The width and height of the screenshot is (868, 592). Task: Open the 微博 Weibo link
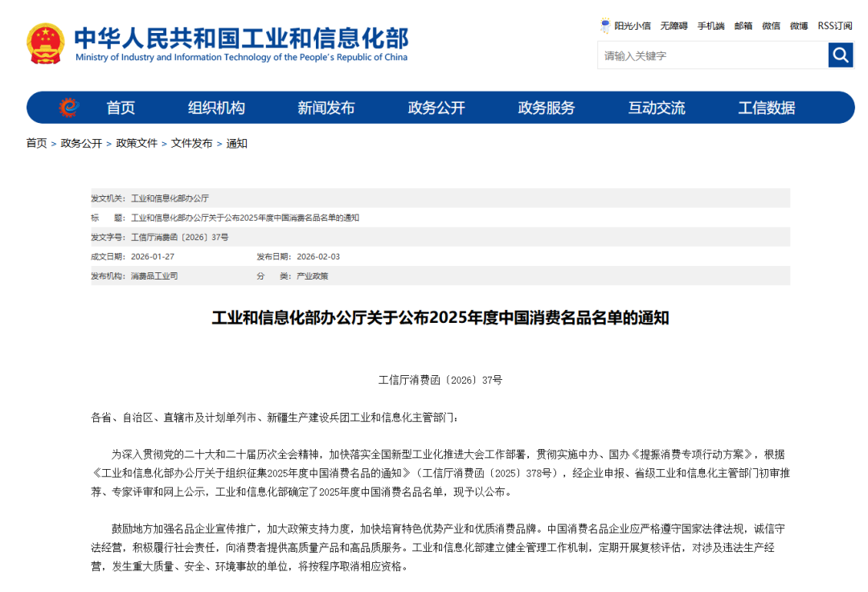pyautogui.click(x=798, y=25)
